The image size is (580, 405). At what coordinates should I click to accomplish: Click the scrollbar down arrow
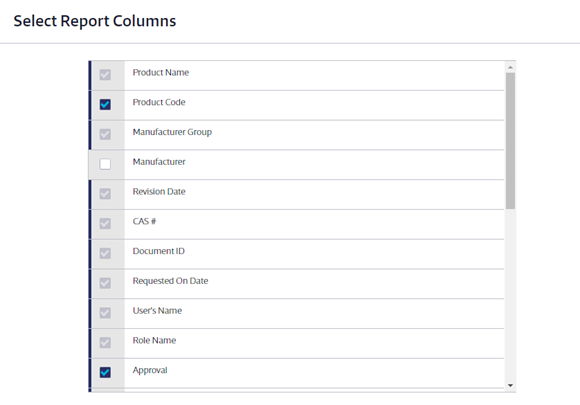click(x=510, y=385)
